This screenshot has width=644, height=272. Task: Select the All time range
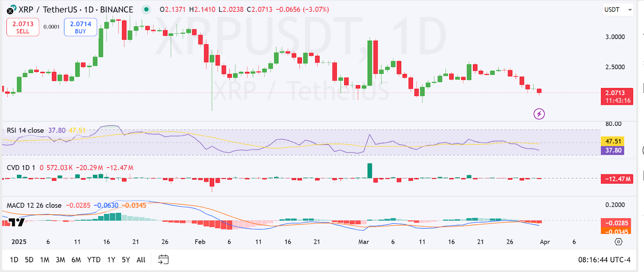coord(141,260)
